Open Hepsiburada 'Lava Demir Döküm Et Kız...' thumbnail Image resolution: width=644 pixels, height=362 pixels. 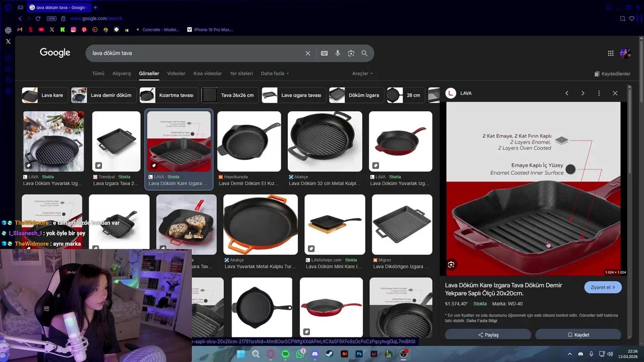pos(249,141)
